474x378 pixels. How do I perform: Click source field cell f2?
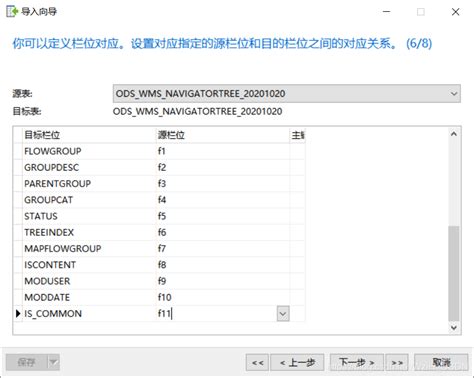click(223, 167)
